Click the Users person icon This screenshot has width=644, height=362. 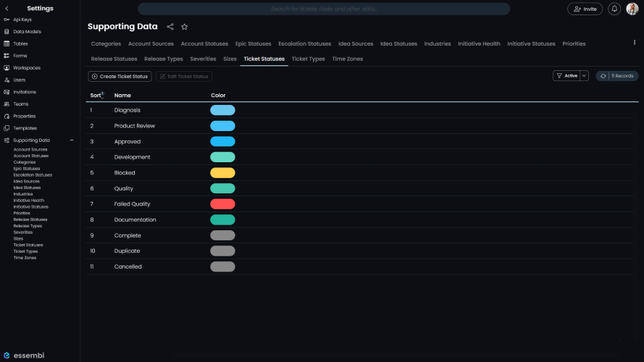7,80
